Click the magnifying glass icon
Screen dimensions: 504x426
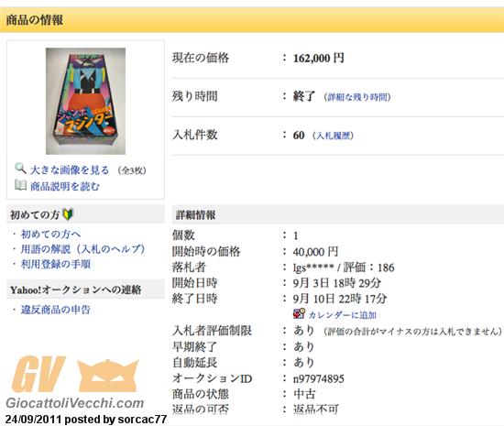[x=20, y=169]
